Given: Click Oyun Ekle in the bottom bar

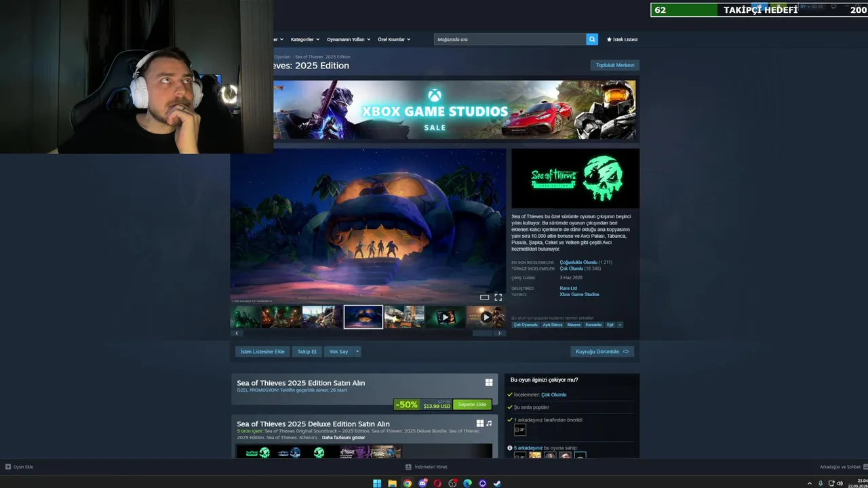Looking at the screenshot, I should click(19, 467).
